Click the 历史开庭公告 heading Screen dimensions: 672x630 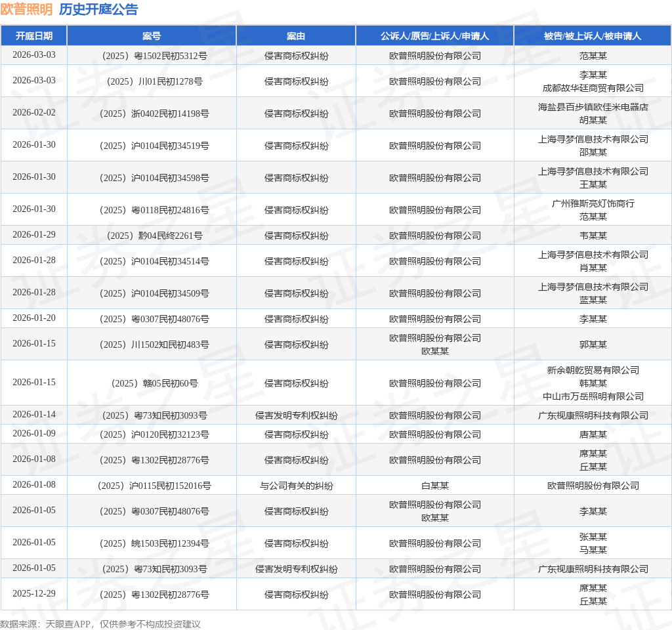[98, 9]
